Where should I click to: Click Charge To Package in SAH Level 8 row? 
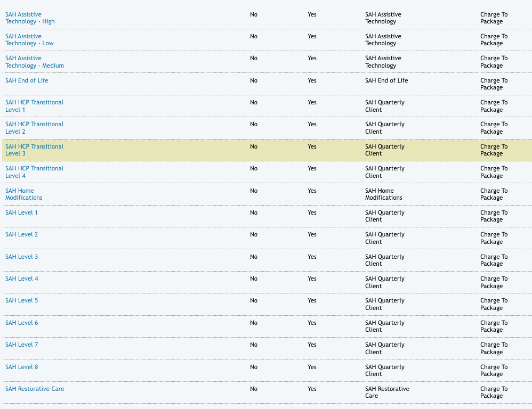point(494,370)
